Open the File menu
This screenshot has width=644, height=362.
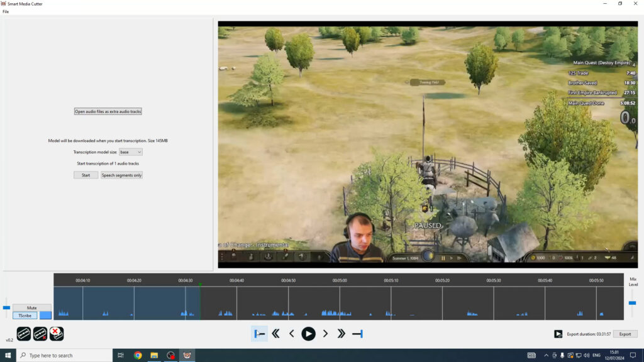[x=6, y=12]
